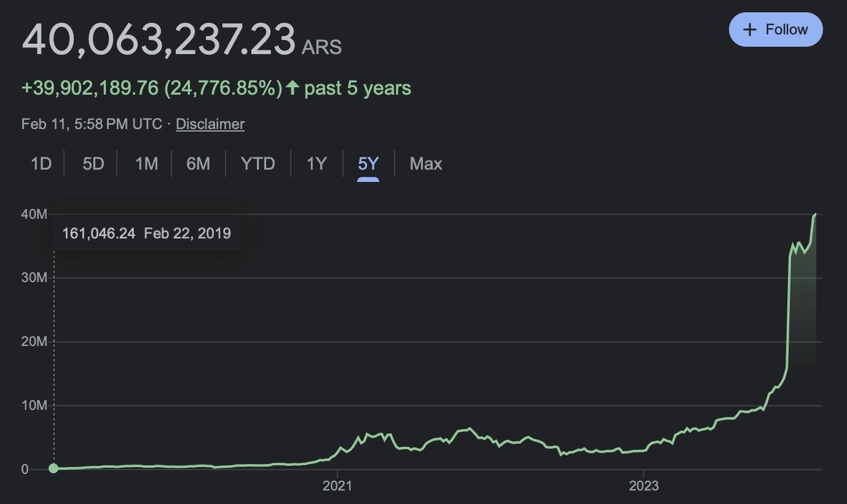Click the 2021 x-axis label

click(x=337, y=486)
